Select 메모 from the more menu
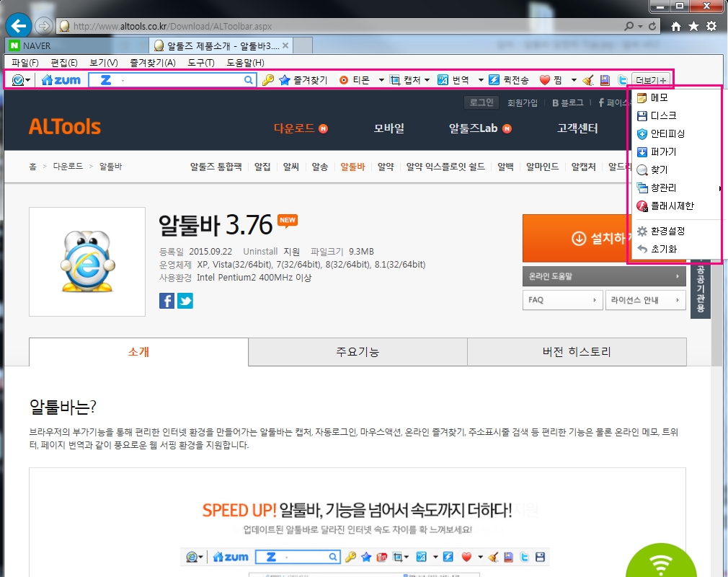This screenshot has width=728, height=577. [x=678, y=97]
